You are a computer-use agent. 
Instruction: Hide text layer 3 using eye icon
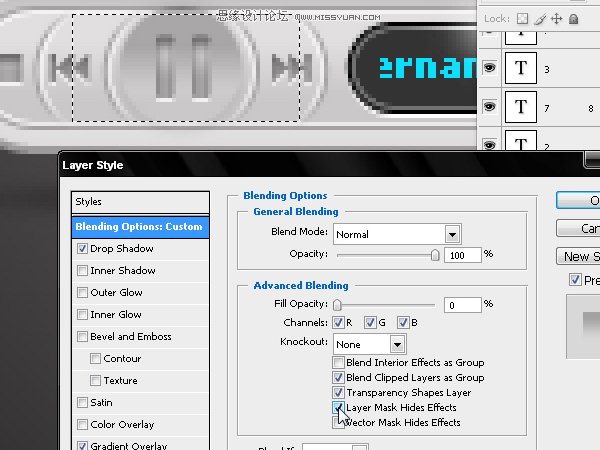pos(489,68)
